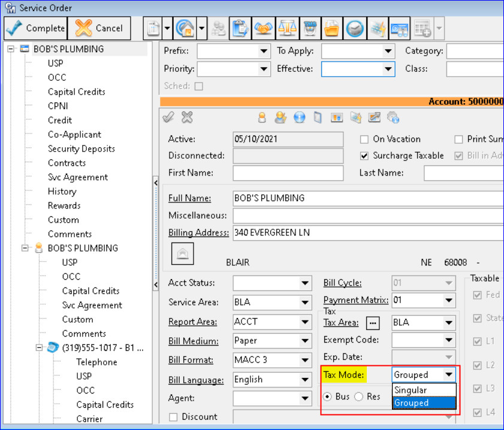Click the blue info globe icon
The height and width of the screenshot is (430, 504).
298,117
